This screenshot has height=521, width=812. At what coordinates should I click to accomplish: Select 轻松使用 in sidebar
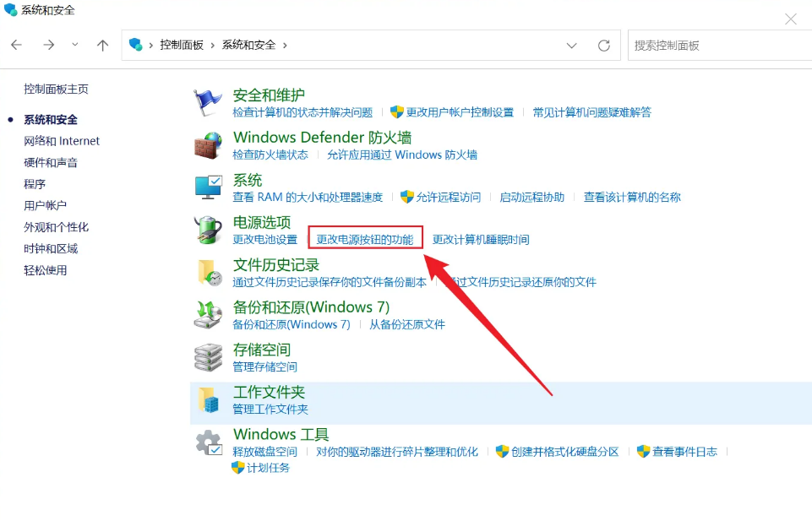point(45,270)
